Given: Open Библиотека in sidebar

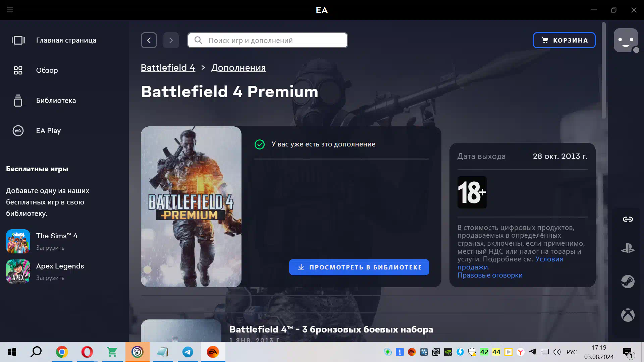Looking at the screenshot, I should point(56,101).
